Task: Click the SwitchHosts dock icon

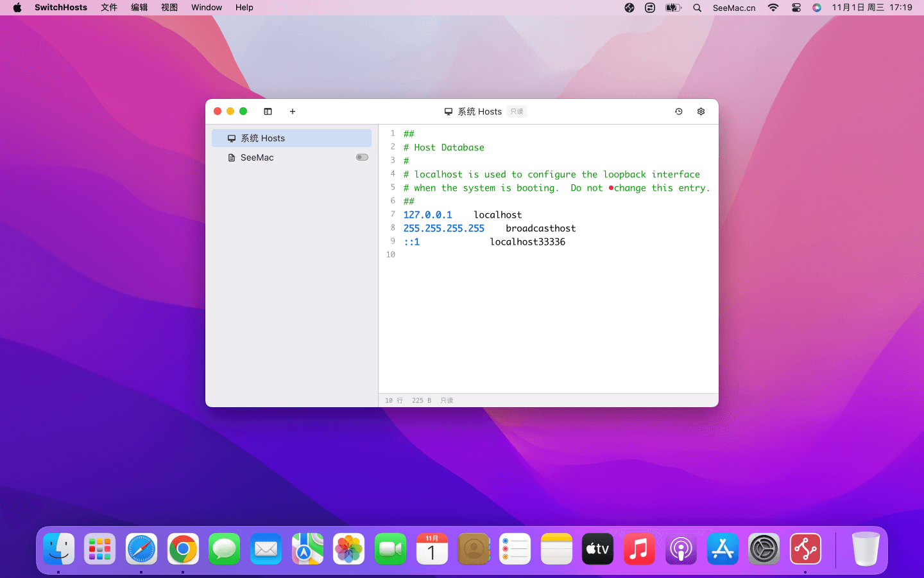Action: click(805, 549)
